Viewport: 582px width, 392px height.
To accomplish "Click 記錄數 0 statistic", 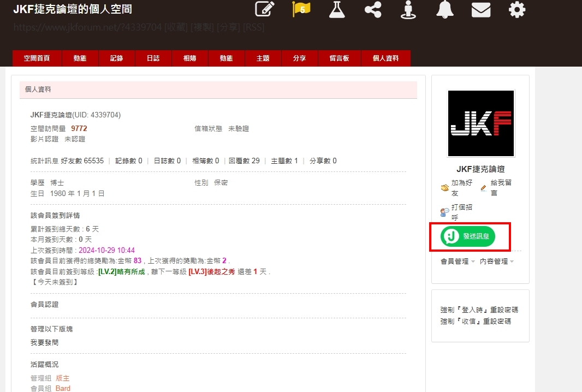I will click(x=128, y=161).
